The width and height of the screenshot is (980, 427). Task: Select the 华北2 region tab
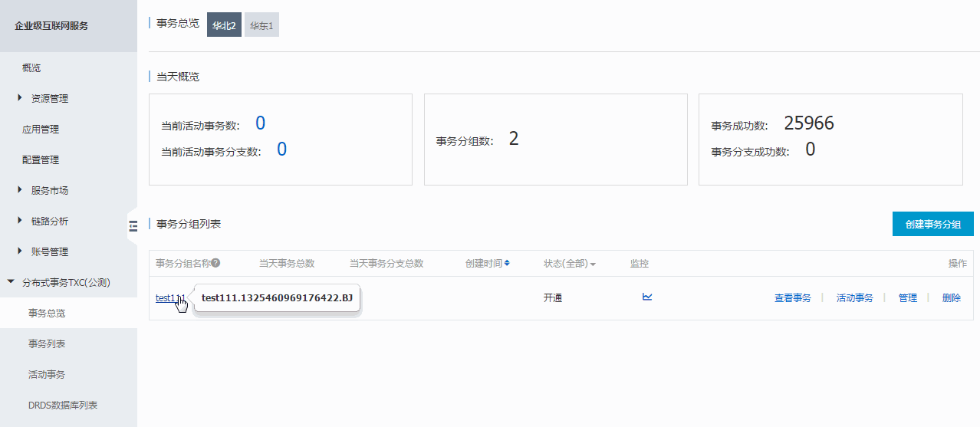click(224, 25)
